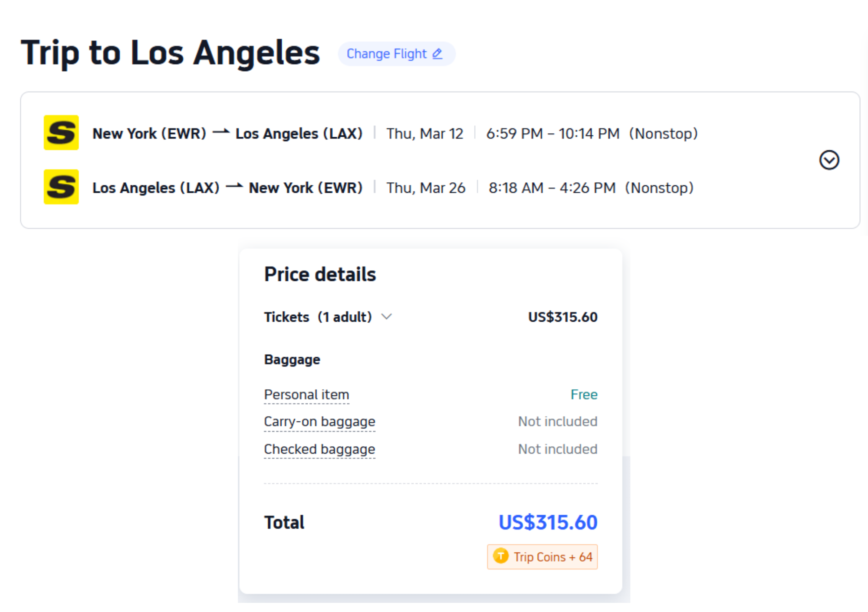Image resolution: width=868 pixels, height=612 pixels.
Task: Click the green Free label for Personal item
Action: click(584, 395)
